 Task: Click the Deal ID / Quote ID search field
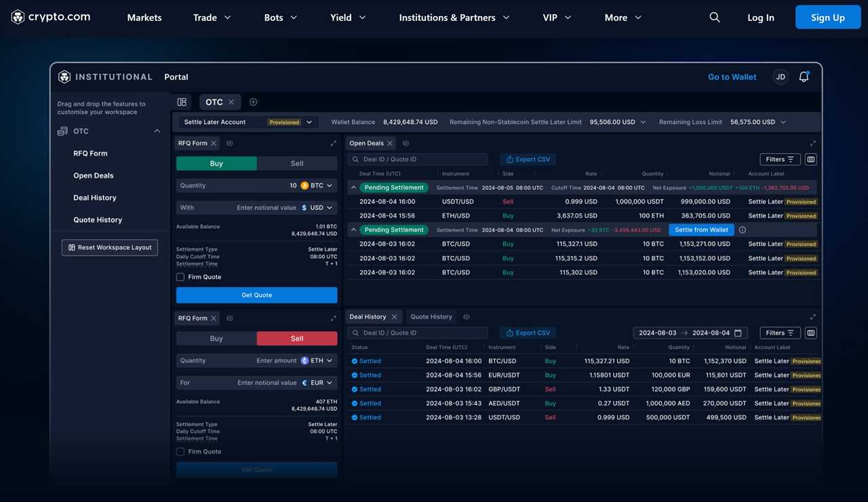pyautogui.click(x=417, y=159)
